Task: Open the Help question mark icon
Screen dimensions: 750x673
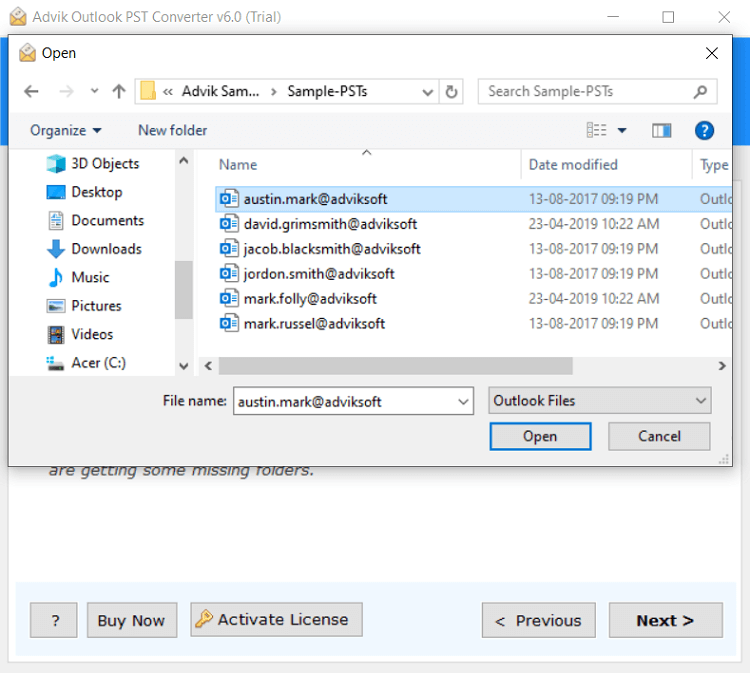Action: point(704,130)
